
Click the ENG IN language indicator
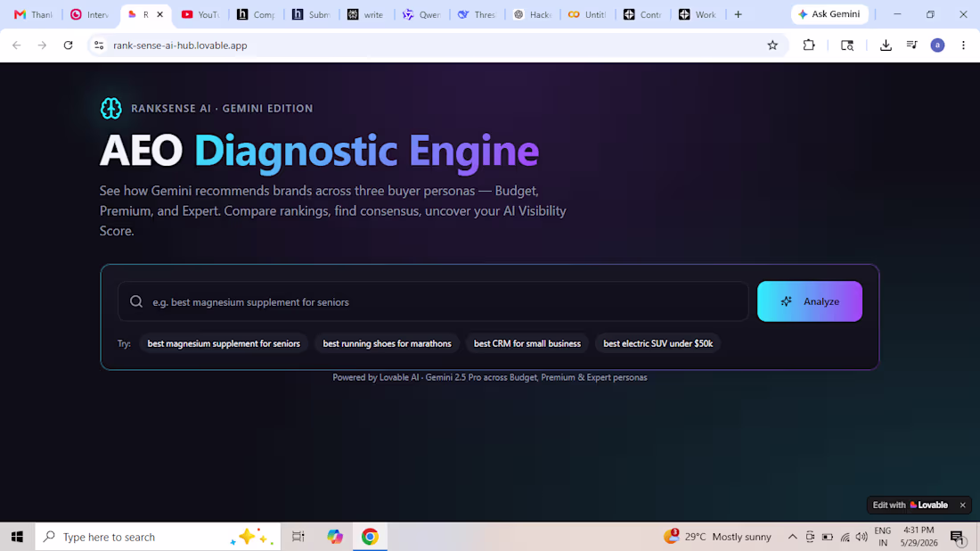pyautogui.click(x=883, y=537)
